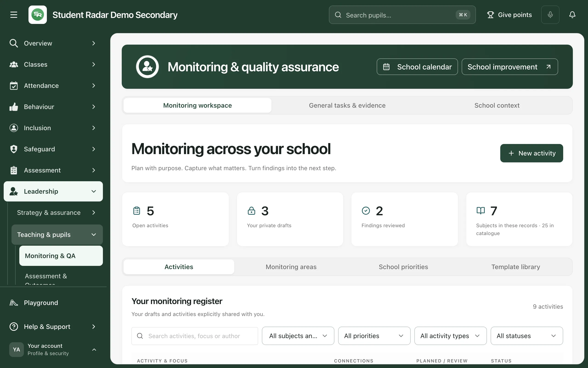Click the Student Radar logo

click(x=38, y=15)
